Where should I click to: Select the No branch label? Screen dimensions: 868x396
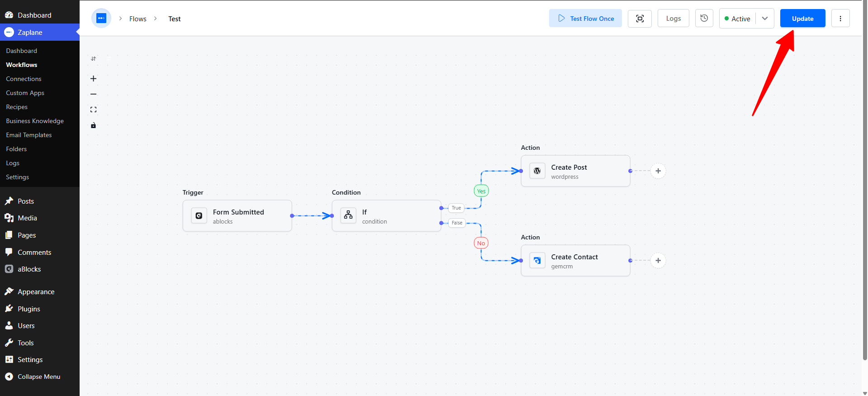(481, 243)
